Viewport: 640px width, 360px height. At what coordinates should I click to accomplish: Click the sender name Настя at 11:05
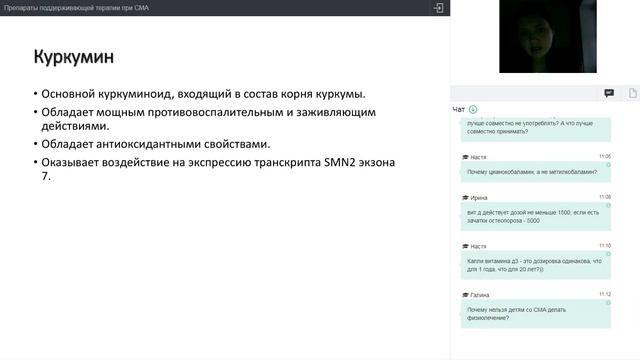point(478,157)
